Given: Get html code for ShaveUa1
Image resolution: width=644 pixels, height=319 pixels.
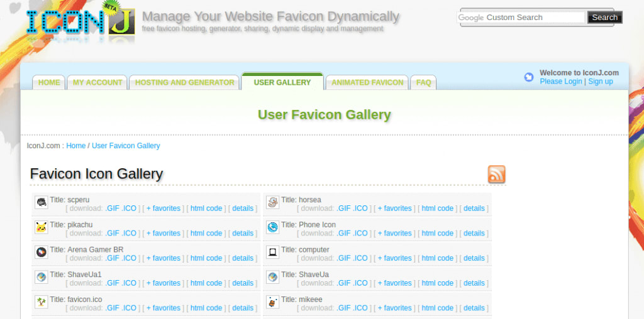Looking at the screenshot, I should click(x=206, y=283).
